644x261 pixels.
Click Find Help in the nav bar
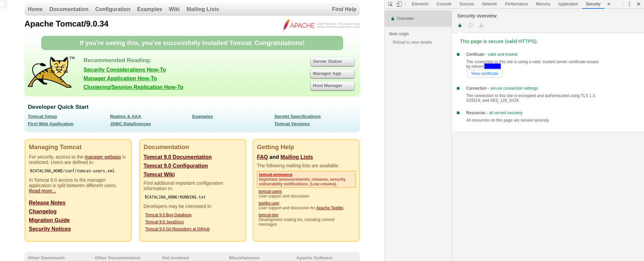tap(344, 9)
